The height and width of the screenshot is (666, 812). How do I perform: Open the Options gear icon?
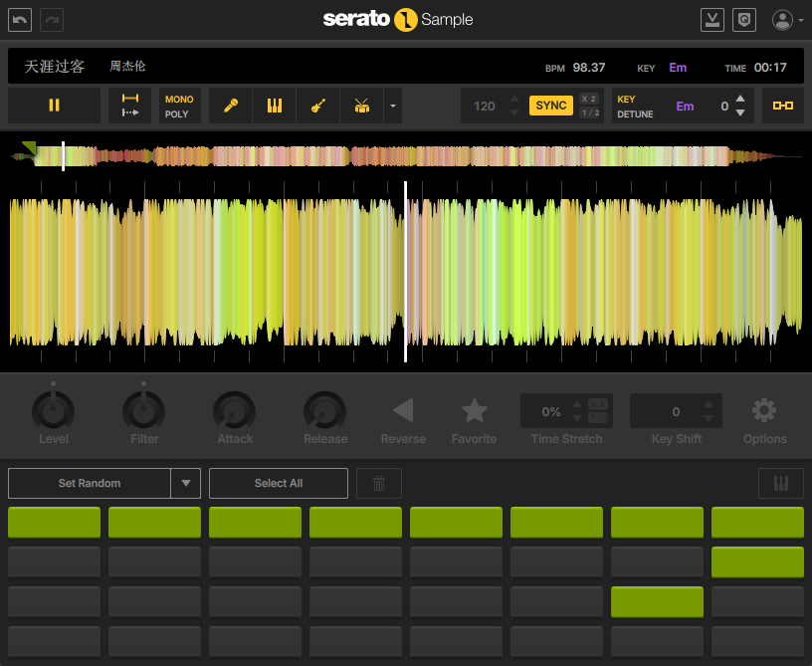tap(764, 410)
